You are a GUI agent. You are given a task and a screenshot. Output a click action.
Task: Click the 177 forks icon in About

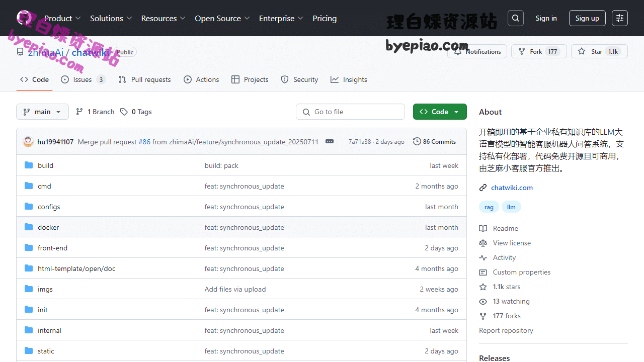click(483, 316)
